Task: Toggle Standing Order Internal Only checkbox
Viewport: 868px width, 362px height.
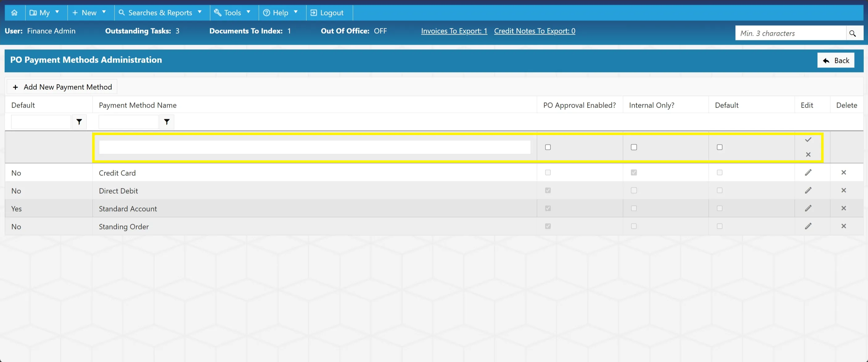Action: [x=634, y=226]
